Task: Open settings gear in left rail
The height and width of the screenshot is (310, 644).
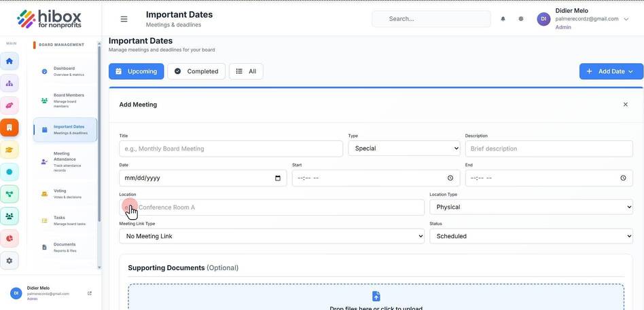Action: [10, 260]
